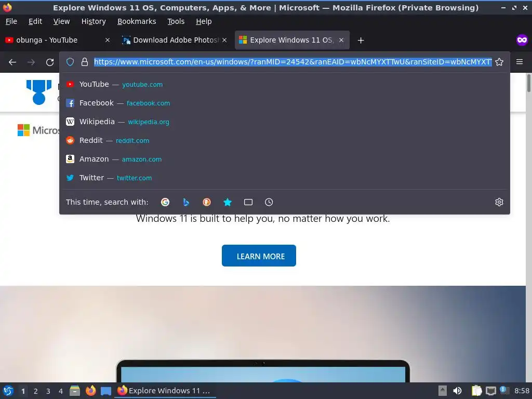Click inside the URL address field
The image size is (532, 399).
(293, 62)
